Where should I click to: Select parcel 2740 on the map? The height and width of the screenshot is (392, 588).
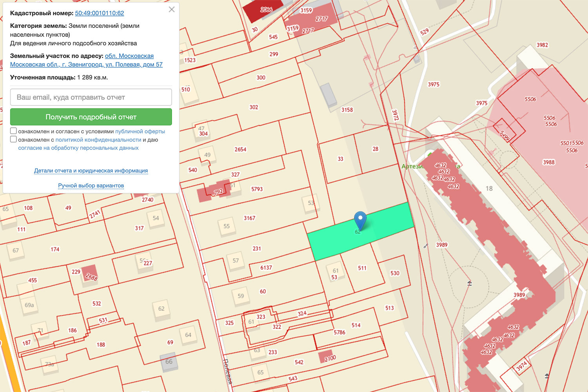point(147,200)
